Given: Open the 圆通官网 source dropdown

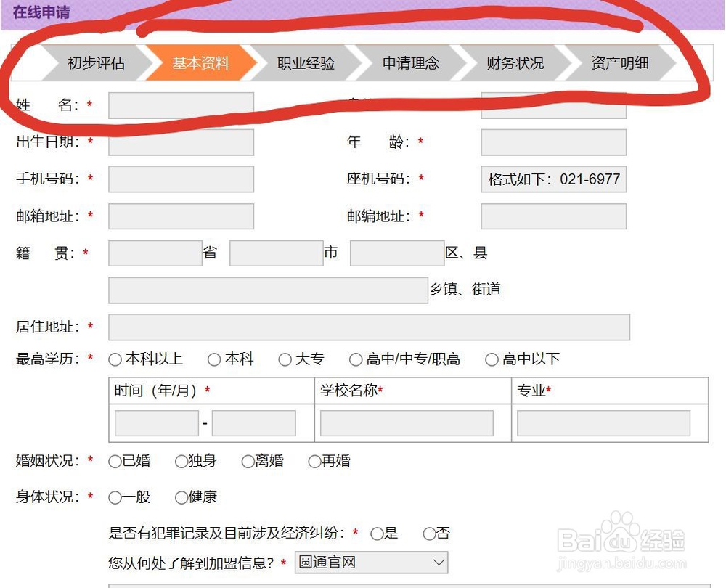Looking at the screenshot, I should coord(370,562).
